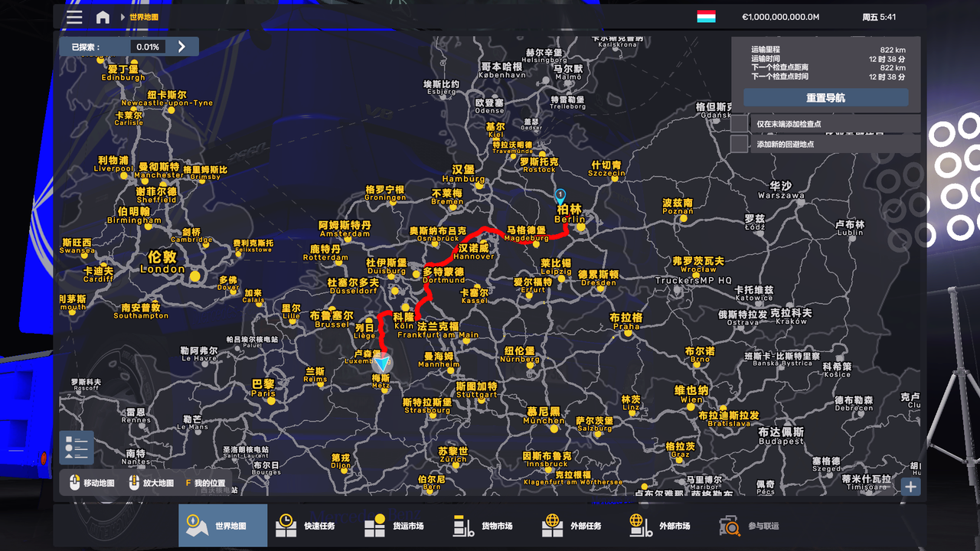The height and width of the screenshot is (551, 980).
Task: Click the 下一个检查点时间 row
Action: [828, 77]
